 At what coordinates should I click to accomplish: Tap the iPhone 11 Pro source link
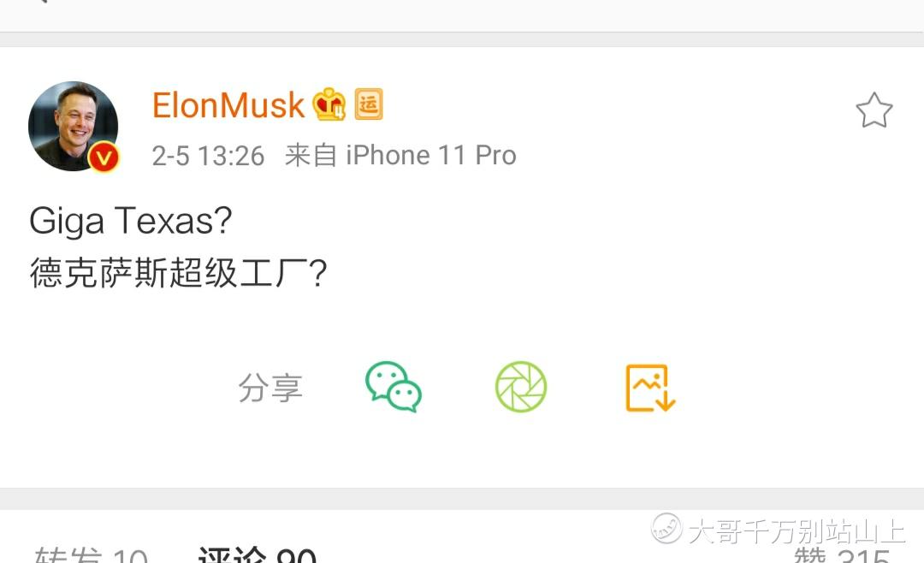click(x=430, y=156)
